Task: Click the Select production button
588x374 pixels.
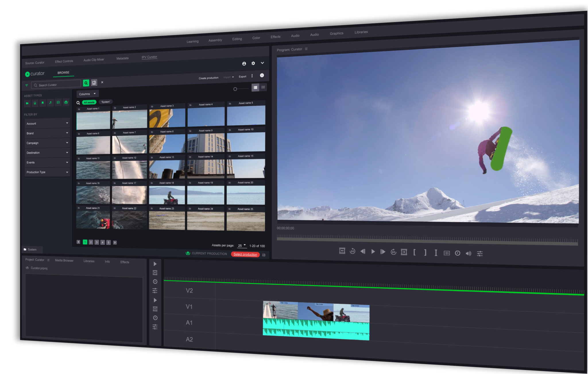Action: [245, 254]
